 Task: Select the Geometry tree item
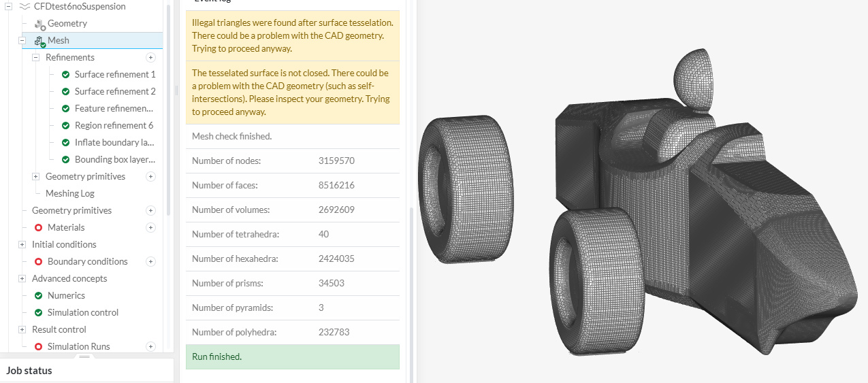coord(67,24)
